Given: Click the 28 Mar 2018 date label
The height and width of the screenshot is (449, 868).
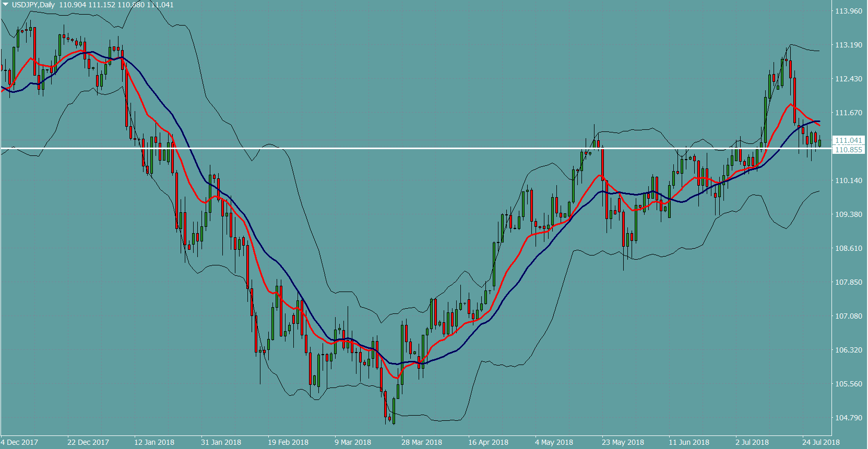Looking at the screenshot, I should (x=421, y=442).
